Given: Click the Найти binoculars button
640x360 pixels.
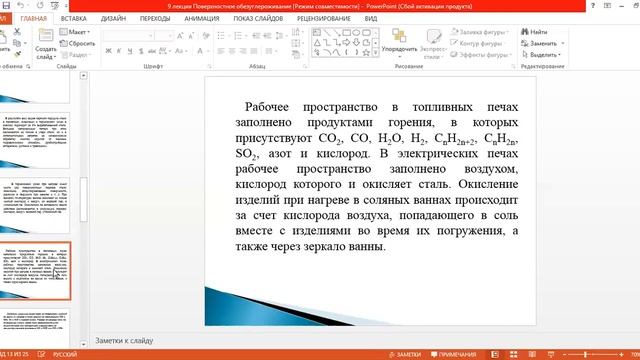Looking at the screenshot, I should point(534,32).
